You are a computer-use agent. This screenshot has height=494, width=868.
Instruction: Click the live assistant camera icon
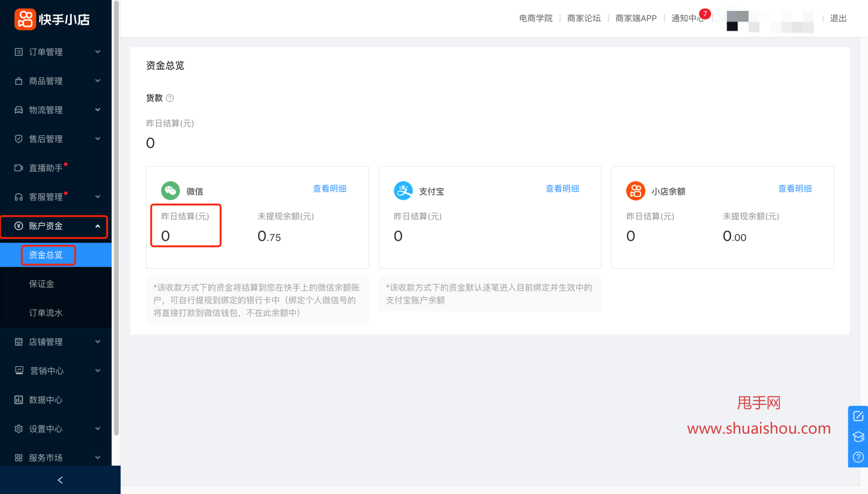point(18,168)
